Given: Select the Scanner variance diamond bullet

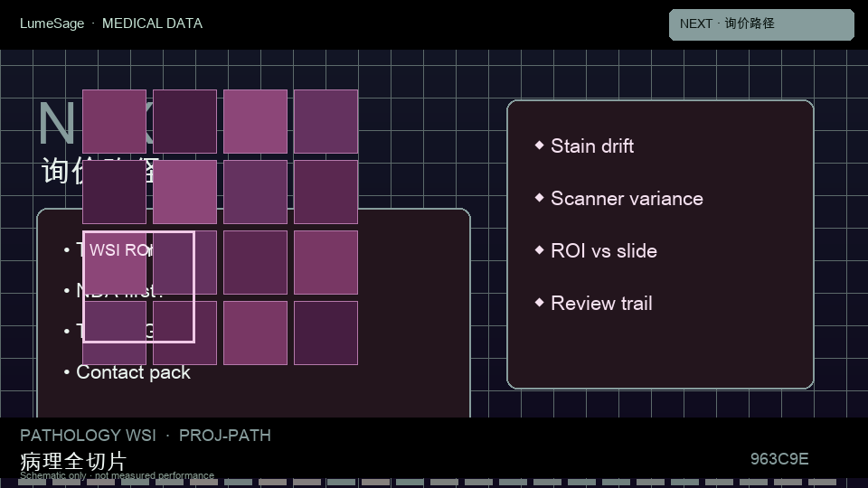Looking at the screenshot, I should [539, 198].
